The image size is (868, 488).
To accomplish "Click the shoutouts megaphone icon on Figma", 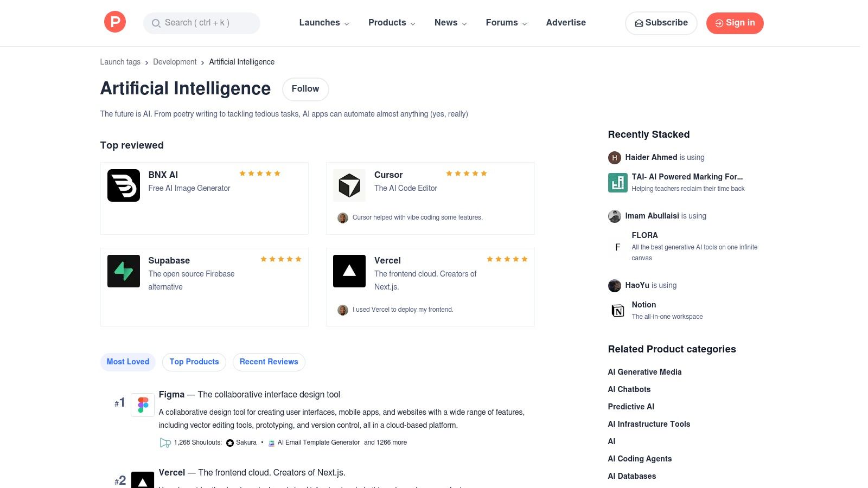I will 165,442.
